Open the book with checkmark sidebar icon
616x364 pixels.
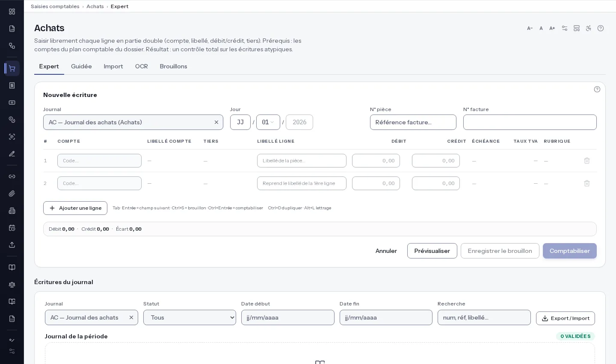(12, 302)
